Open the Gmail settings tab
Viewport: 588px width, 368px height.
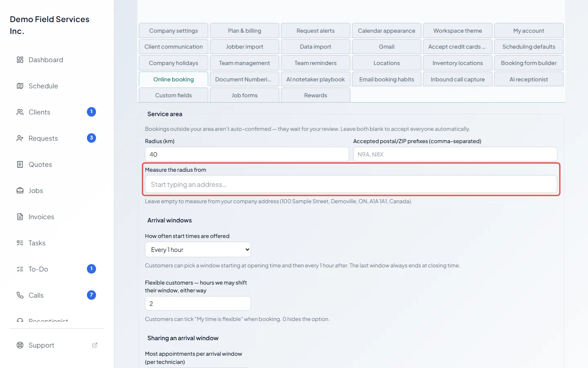[387, 47]
